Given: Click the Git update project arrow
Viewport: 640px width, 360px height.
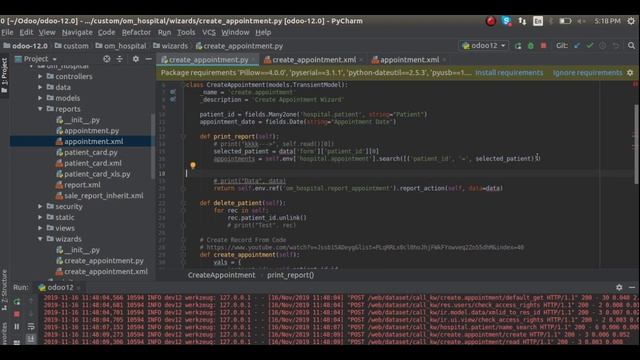Looking at the screenshot, I should [577, 46].
